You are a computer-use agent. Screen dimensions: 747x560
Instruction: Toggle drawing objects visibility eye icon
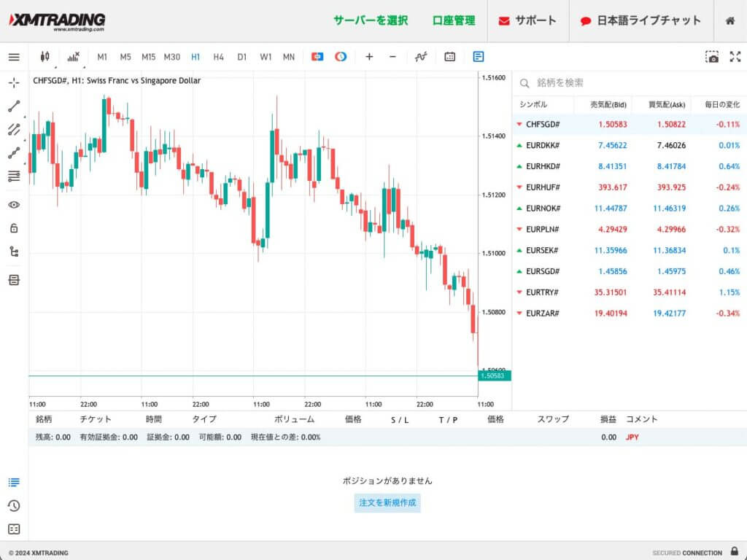[x=14, y=205]
